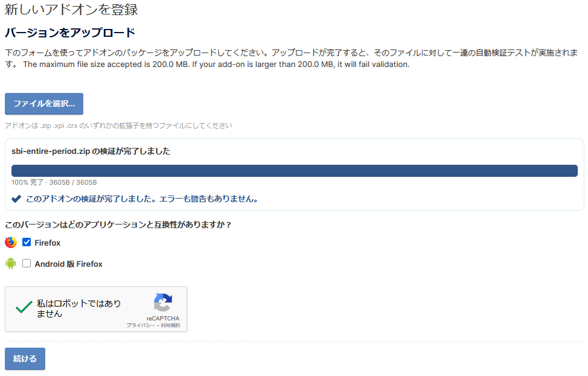Click the blue validation success checkmark icon
The image size is (588, 376).
coord(16,199)
